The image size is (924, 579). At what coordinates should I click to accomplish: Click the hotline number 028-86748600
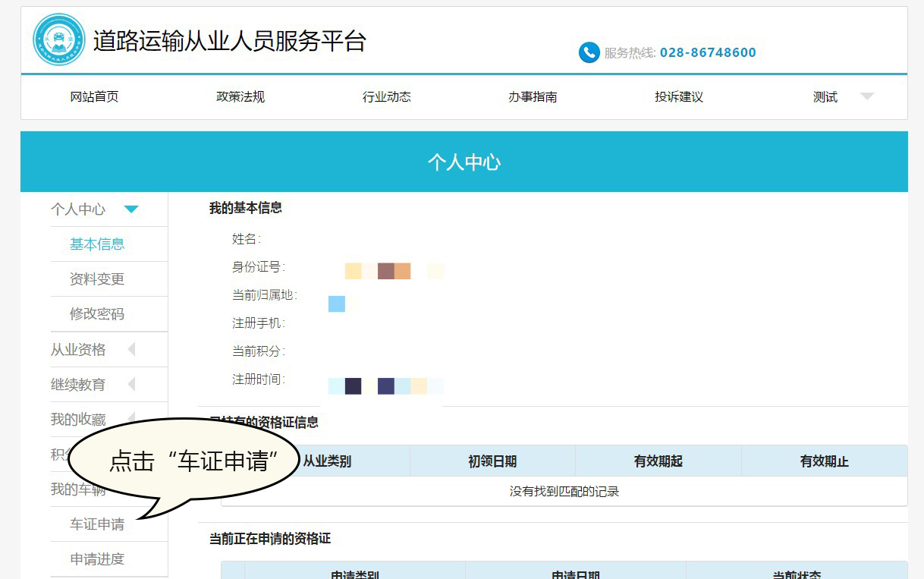[708, 52]
